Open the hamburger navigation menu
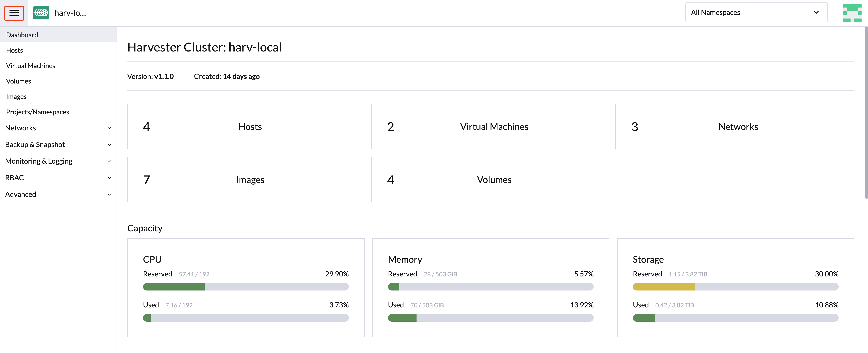This screenshot has height=353, width=868. [x=14, y=13]
